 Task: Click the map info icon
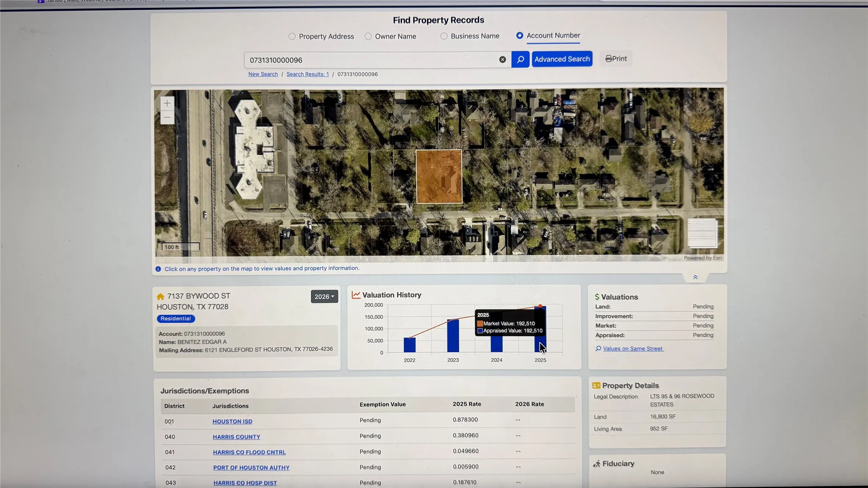[158, 269]
